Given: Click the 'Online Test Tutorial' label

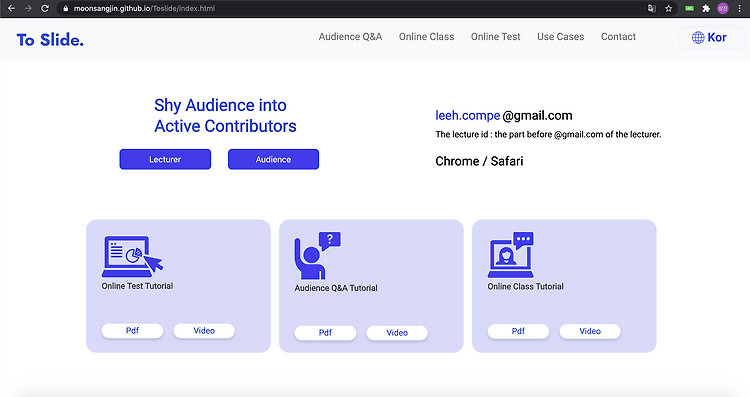Looking at the screenshot, I should tap(137, 286).
